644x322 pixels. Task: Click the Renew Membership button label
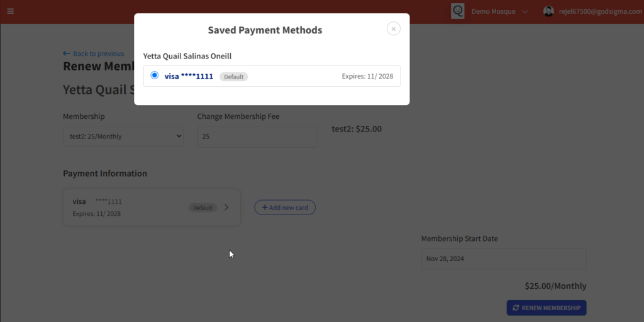pos(552,308)
